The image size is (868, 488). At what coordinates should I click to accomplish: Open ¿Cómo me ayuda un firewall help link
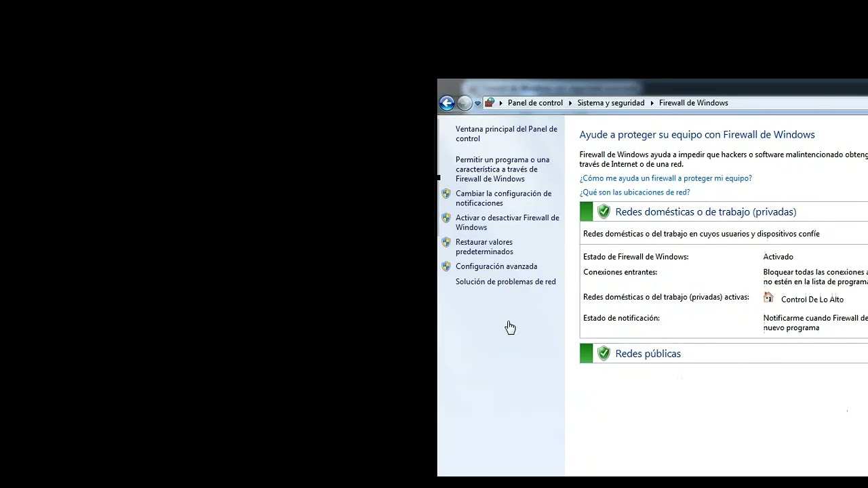[x=665, y=178]
